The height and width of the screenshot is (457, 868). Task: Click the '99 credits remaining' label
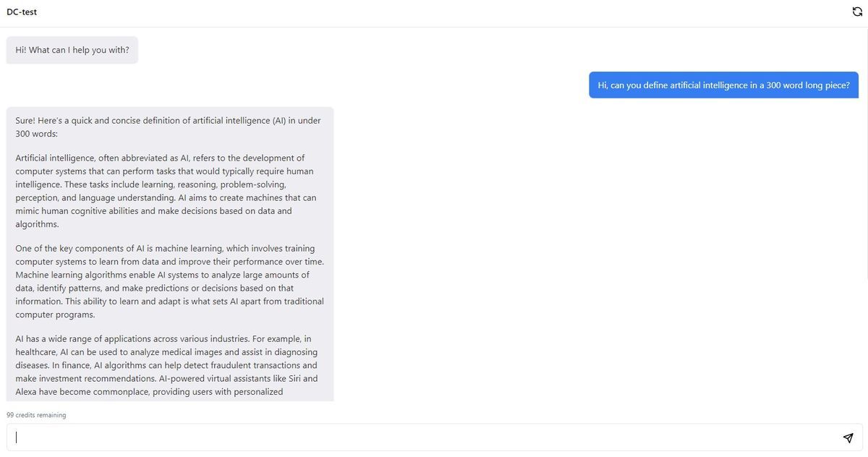pyautogui.click(x=36, y=415)
